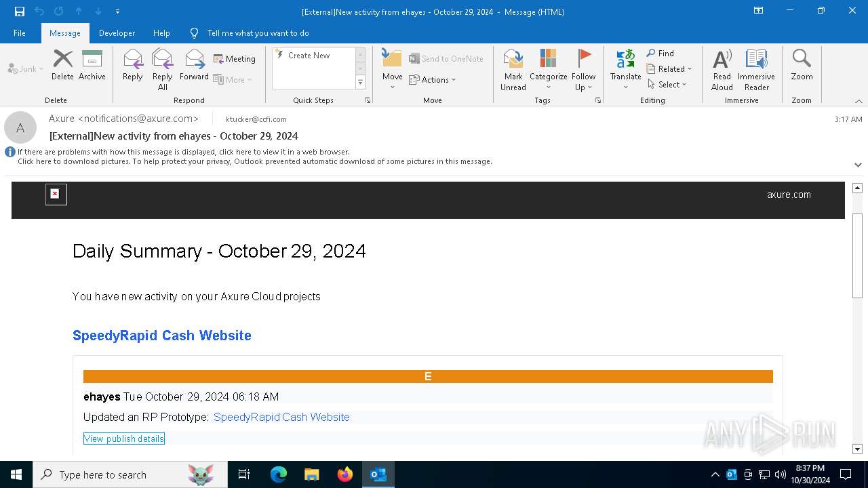Image resolution: width=868 pixels, height=488 pixels.
Task: Click recipient ktucker@ccfi.com
Action: (x=256, y=119)
